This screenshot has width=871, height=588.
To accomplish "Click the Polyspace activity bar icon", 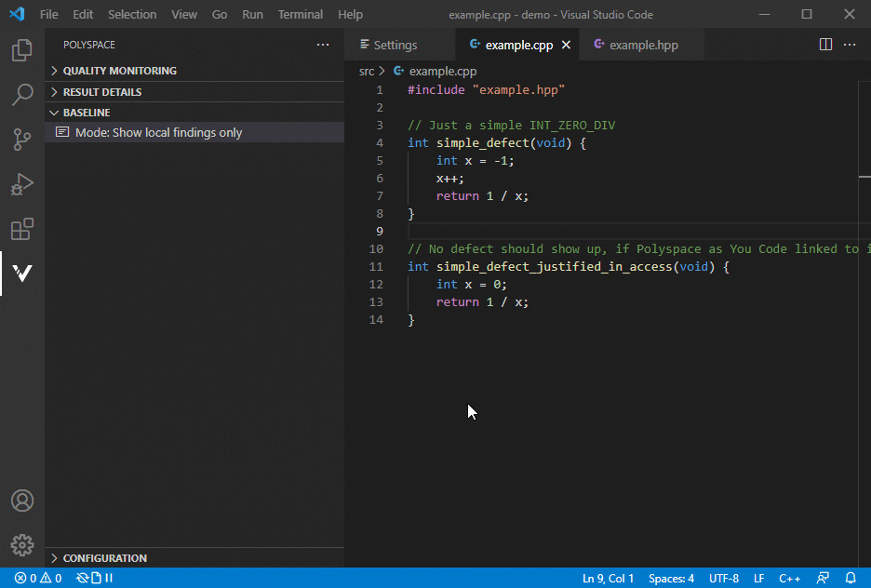I will pyautogui.click(x=22, y=274).
